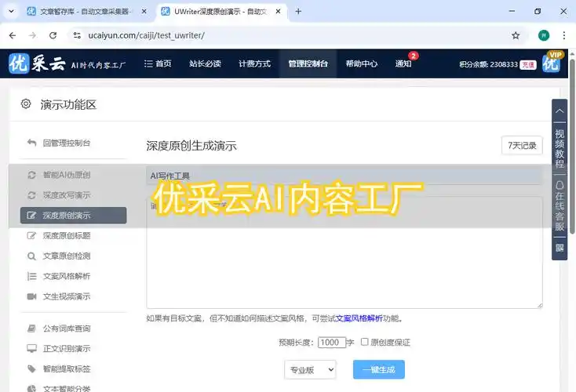576x392 pixels.
Task: Click the 积分余额: 2308333 text
Action: pyautogui.click(x=488, y=64)
